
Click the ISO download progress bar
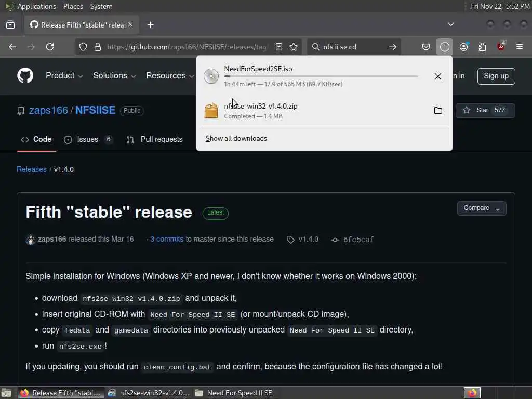[321, 77]
